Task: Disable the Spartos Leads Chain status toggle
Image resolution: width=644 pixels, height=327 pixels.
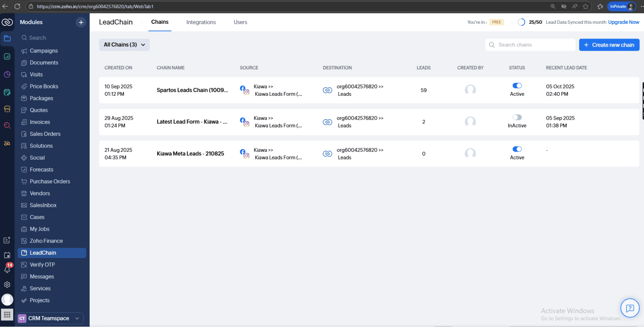Action: pos(517,86)
